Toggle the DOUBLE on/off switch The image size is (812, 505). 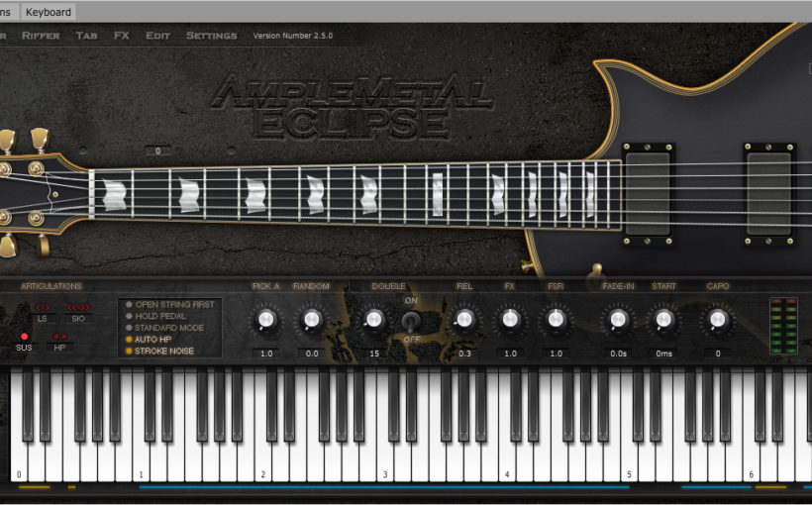pos(410,320)
